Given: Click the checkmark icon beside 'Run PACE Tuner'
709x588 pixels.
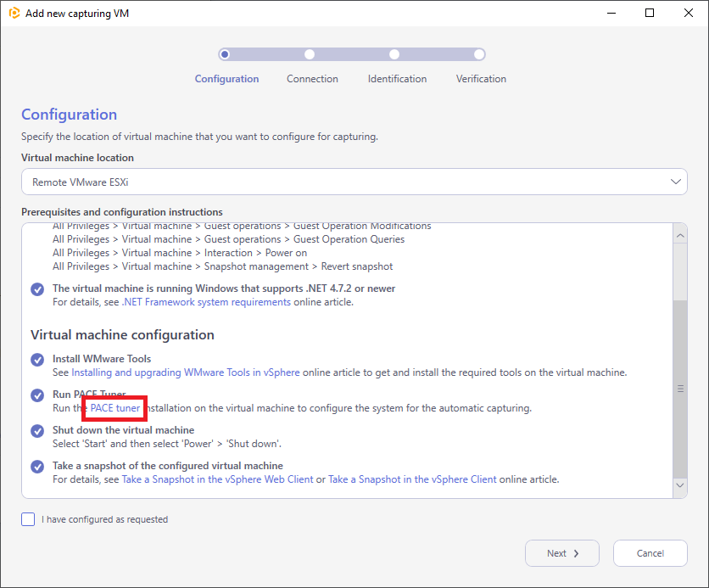Looking at the screenshot, I should (x=37, y=395).
